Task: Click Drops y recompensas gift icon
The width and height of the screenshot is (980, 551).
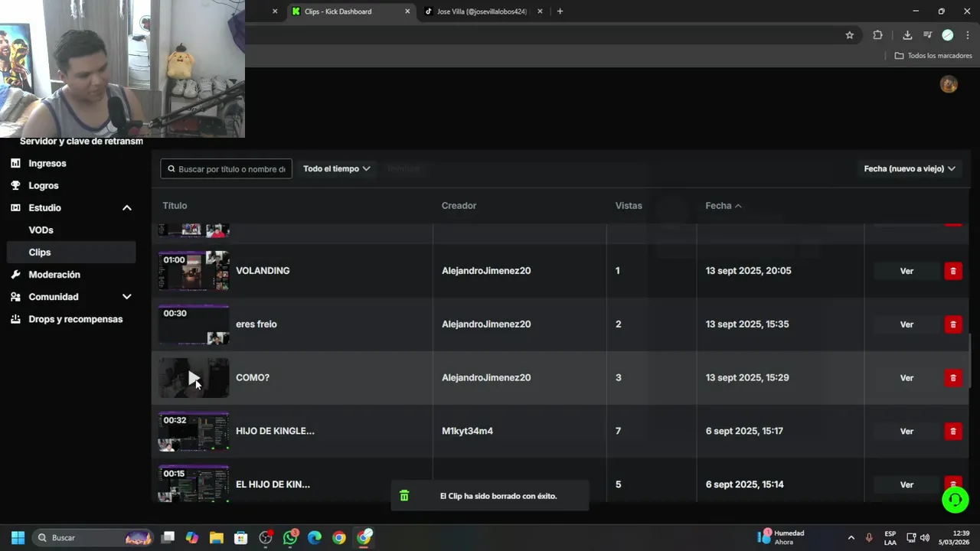Action: pos(15,319)
